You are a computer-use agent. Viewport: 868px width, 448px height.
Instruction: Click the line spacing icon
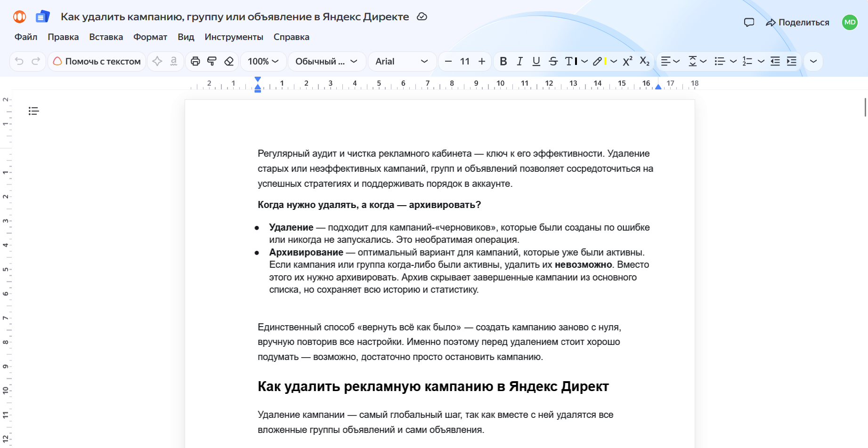pos(693,61)
